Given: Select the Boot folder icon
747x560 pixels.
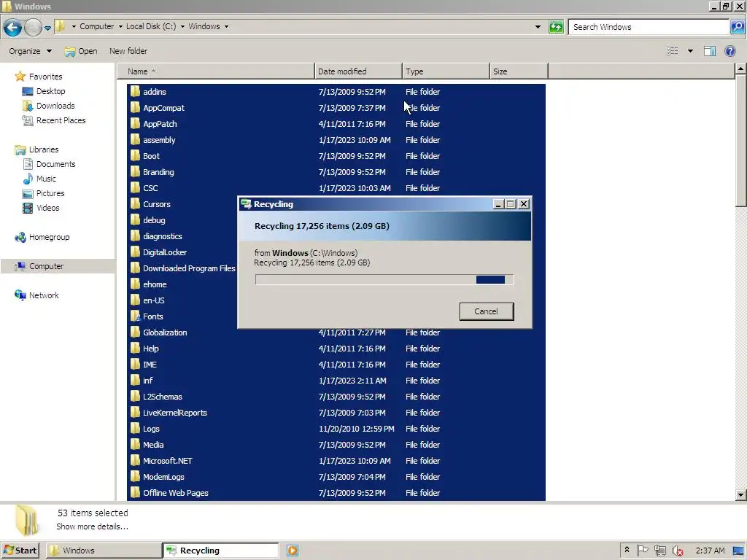Looking at the screenshot, I should click(x=135, y=156).
